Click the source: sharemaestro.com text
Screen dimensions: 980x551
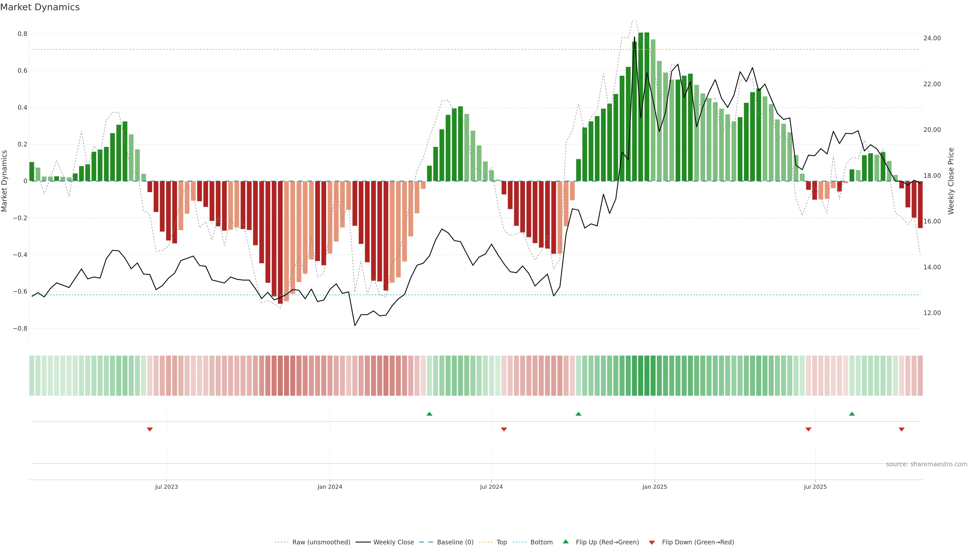point(926,464)
